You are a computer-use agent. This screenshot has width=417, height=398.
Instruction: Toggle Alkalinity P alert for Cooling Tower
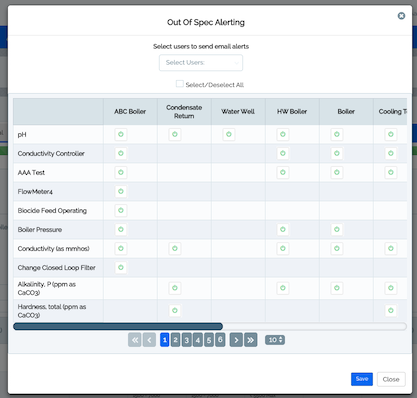[x=391, y=288]
